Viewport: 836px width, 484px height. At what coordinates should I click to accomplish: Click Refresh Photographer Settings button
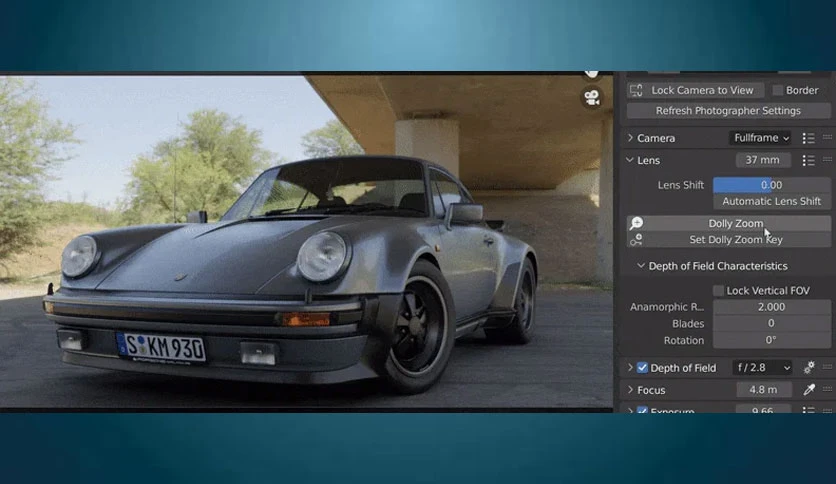tap(728, 110)
